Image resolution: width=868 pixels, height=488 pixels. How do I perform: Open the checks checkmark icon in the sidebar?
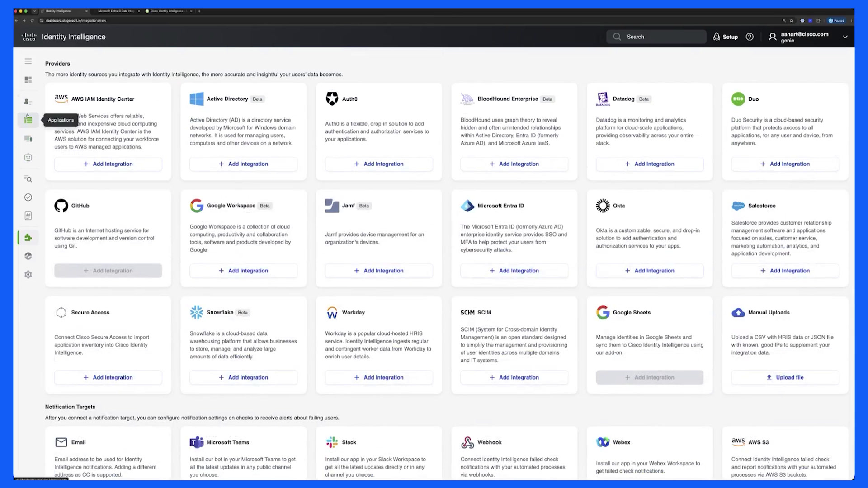pos(28,197)
